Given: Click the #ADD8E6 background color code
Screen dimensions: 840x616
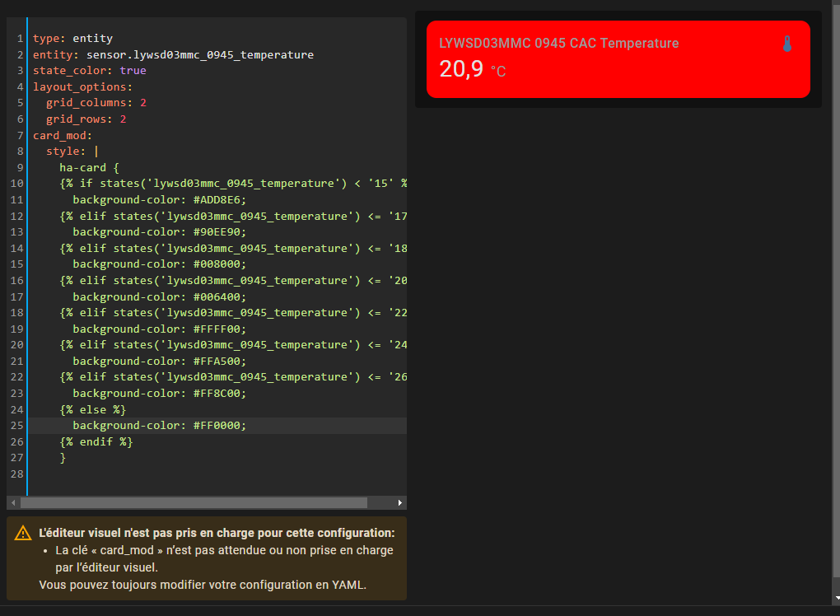Looking at the screenshot, I should point(220,200).
